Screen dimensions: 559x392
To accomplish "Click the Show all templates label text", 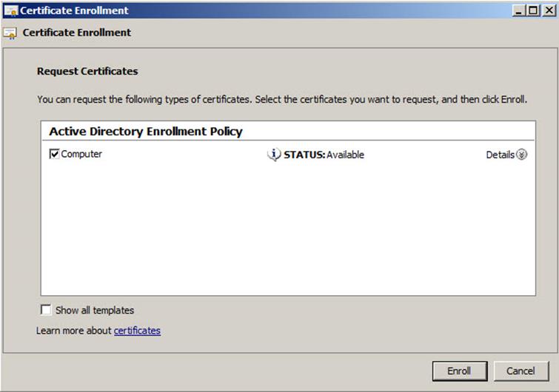I will (95, 311).
